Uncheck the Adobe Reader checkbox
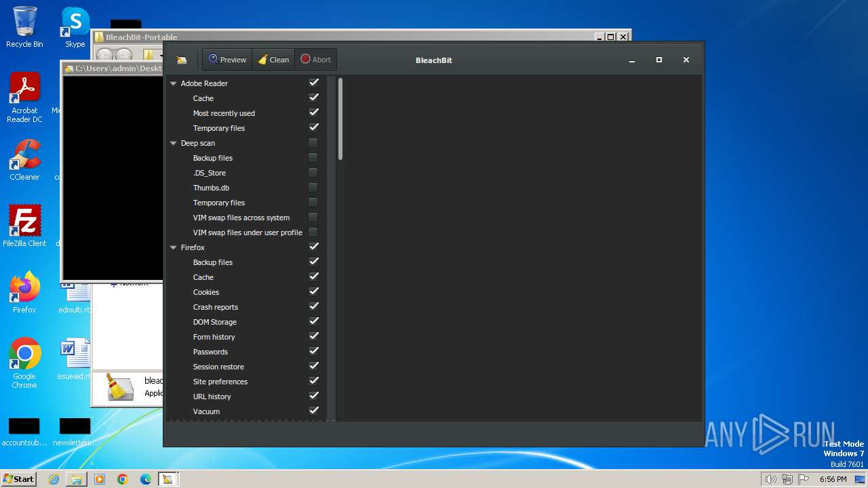 coord(313,83)
